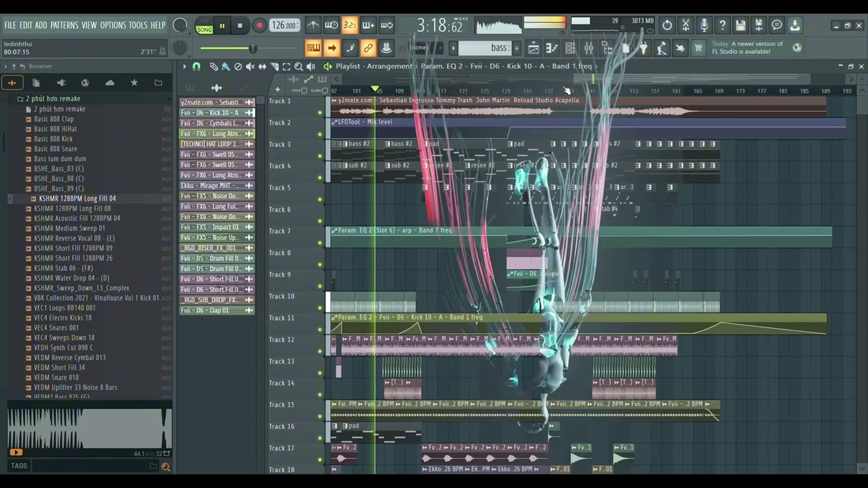Open the news globe icon
The width and height of the screenshot is (868, 488).
coord(797,47)
